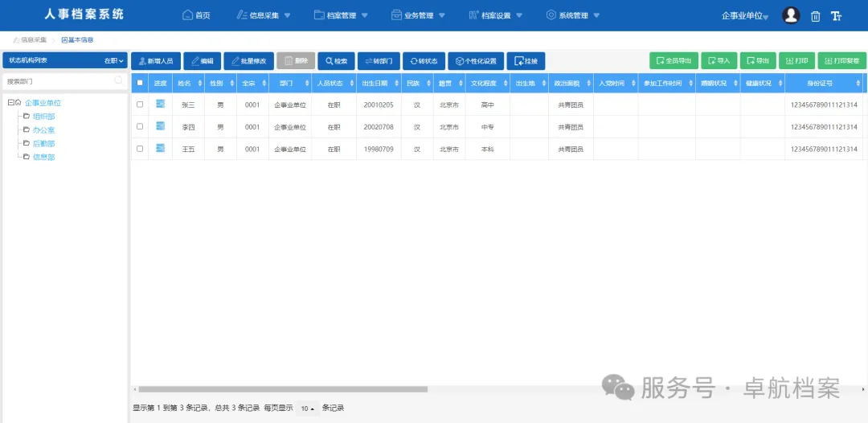The image size is (868, 423).
Task: Click the 新增人员 add person button
Action: (155, 61)
